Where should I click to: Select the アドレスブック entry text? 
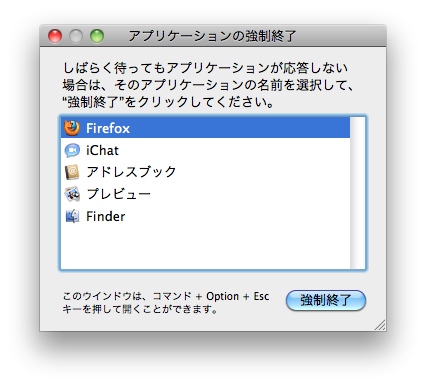pos(131,172)
